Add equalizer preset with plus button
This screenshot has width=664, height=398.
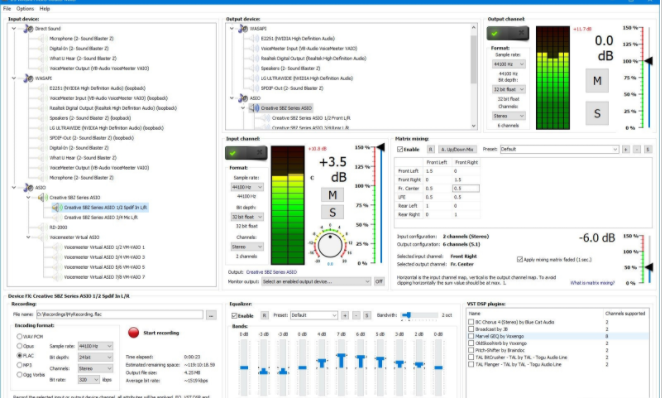[345, 315]
